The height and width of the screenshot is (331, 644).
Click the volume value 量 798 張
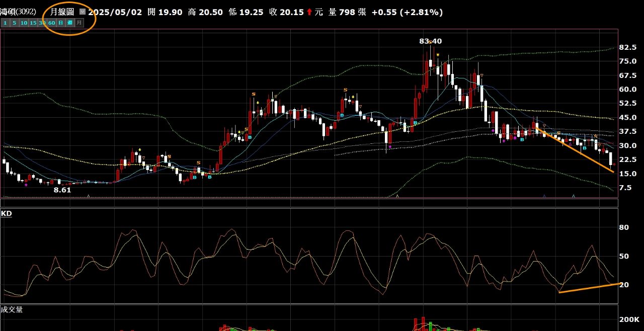(x=347, y=12)
